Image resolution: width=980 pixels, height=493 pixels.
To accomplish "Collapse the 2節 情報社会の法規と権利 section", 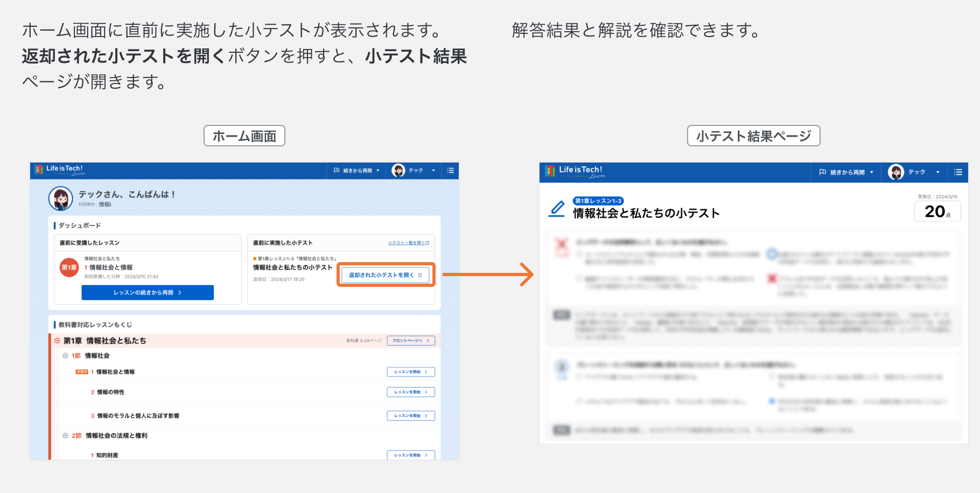I will [x=66, y=436].
